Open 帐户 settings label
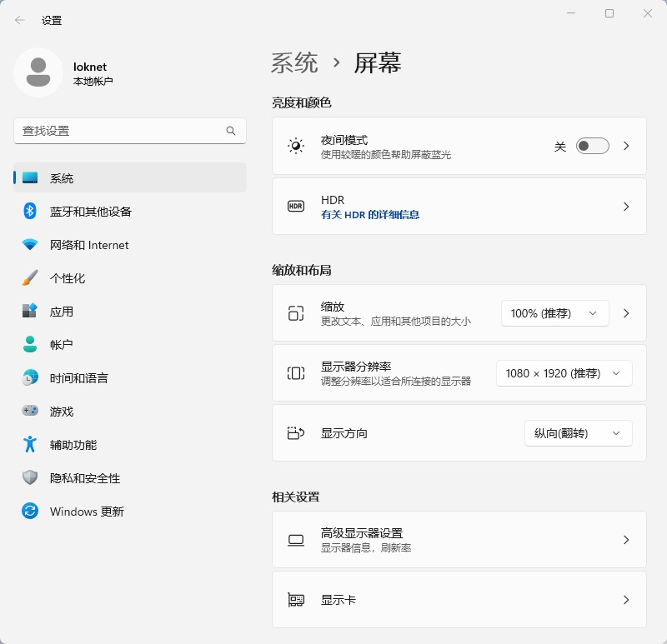Screen dimensions: 667x644 point(61,344)
